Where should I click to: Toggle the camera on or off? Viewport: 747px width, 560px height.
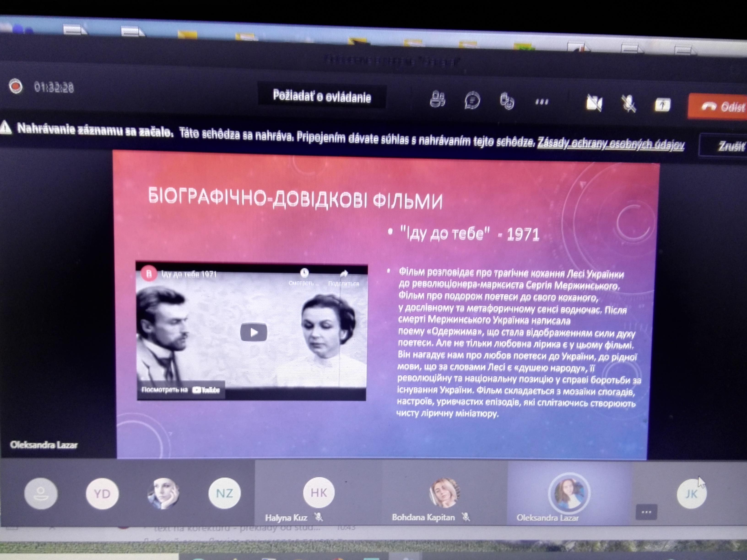click(594, 103)
